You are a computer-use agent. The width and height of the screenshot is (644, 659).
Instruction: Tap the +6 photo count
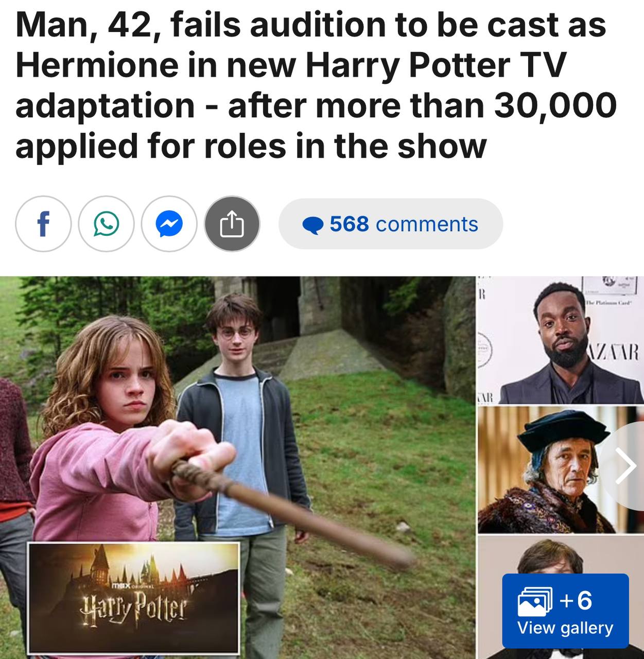click(576, 600)
